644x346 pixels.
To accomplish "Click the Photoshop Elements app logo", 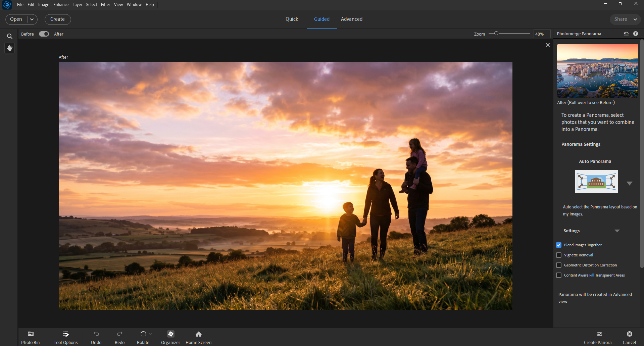I will click(x=7, y=5).
